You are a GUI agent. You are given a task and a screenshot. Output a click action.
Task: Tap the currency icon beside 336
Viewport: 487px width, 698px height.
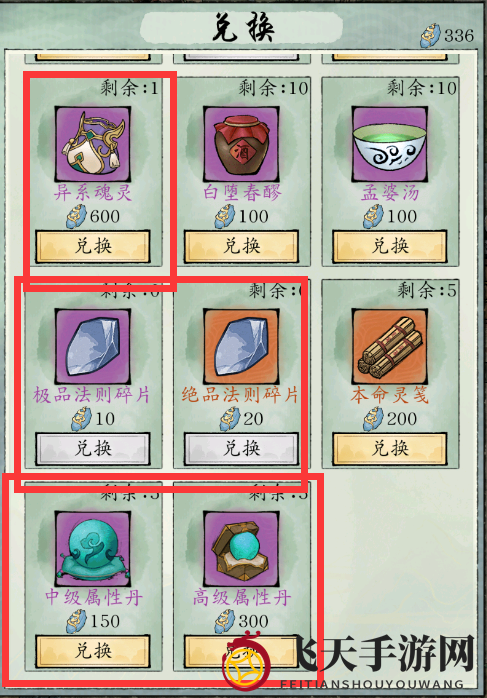click(x=430, y=36)
